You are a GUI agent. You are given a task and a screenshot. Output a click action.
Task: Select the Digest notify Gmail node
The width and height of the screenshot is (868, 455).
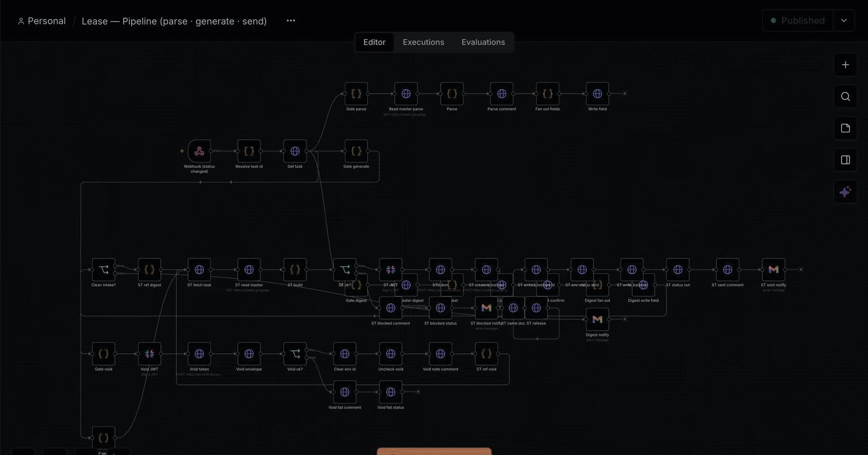[x=597, y=320]
